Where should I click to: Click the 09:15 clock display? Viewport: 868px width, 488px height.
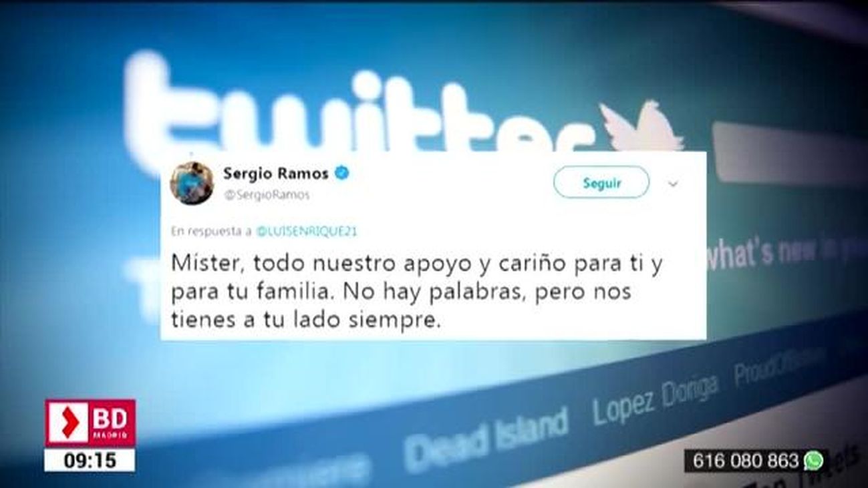[90, 460]
